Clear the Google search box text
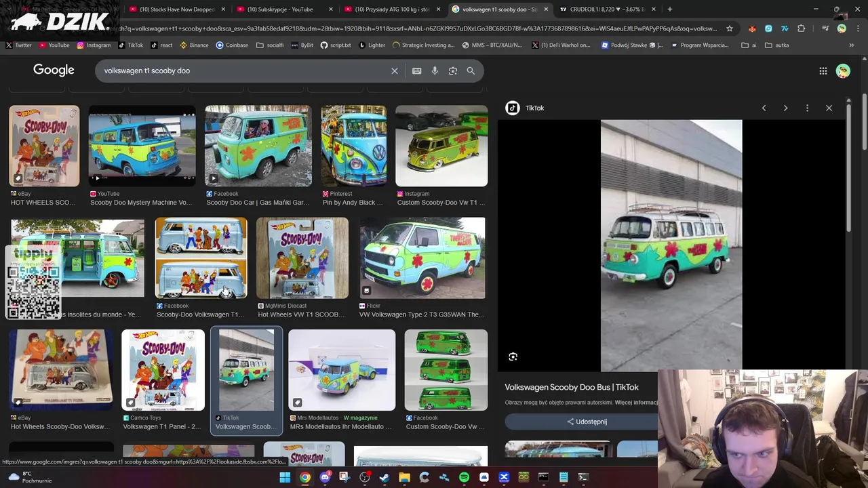This screenshot has width=868, height=488. click(x=395, y=70)
